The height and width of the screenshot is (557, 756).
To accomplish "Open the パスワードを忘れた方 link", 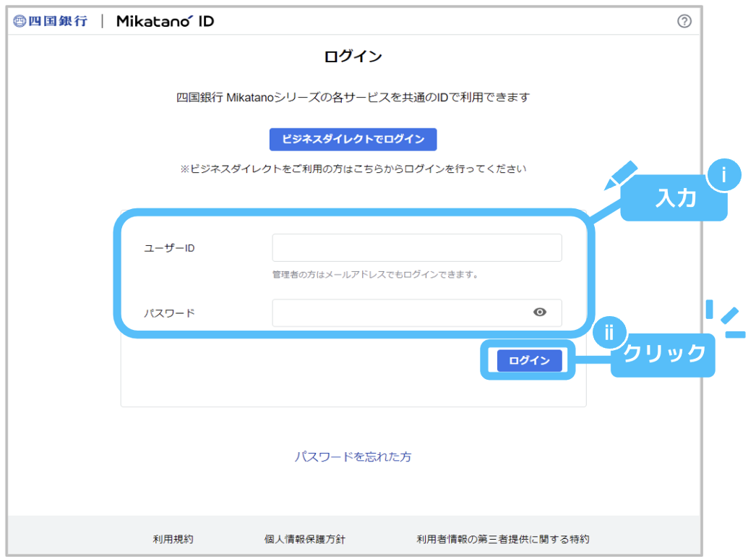I will [353, 456].
